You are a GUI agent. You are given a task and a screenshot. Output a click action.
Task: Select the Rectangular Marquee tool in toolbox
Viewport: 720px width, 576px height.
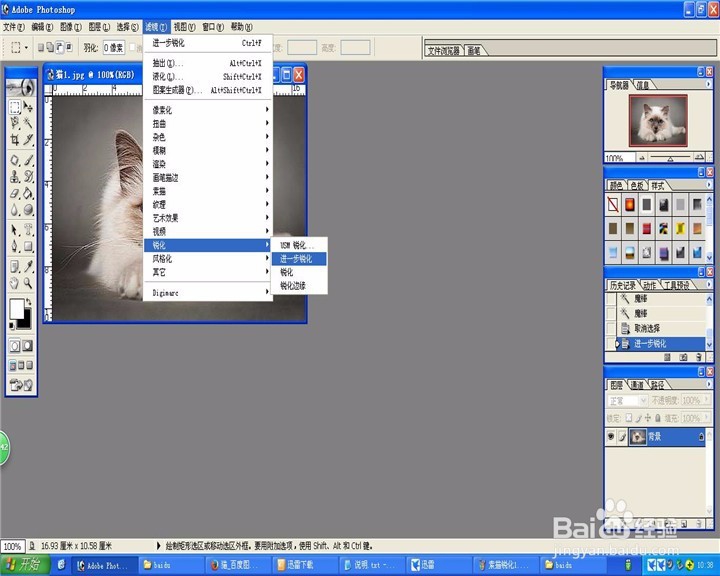coord(15,107)
